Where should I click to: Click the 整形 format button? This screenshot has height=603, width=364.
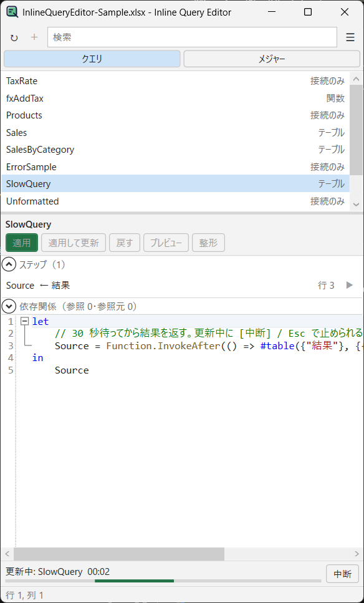click(208, 243)
